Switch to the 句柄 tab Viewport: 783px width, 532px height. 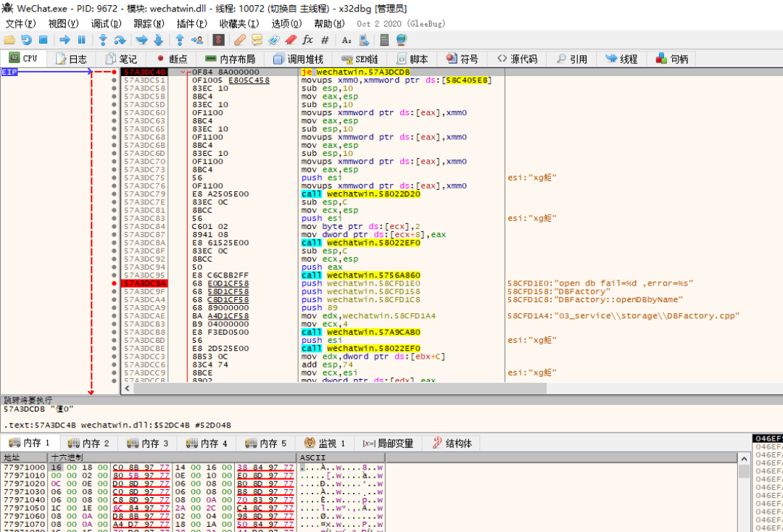pyautogui.click(x=672, y=59)
